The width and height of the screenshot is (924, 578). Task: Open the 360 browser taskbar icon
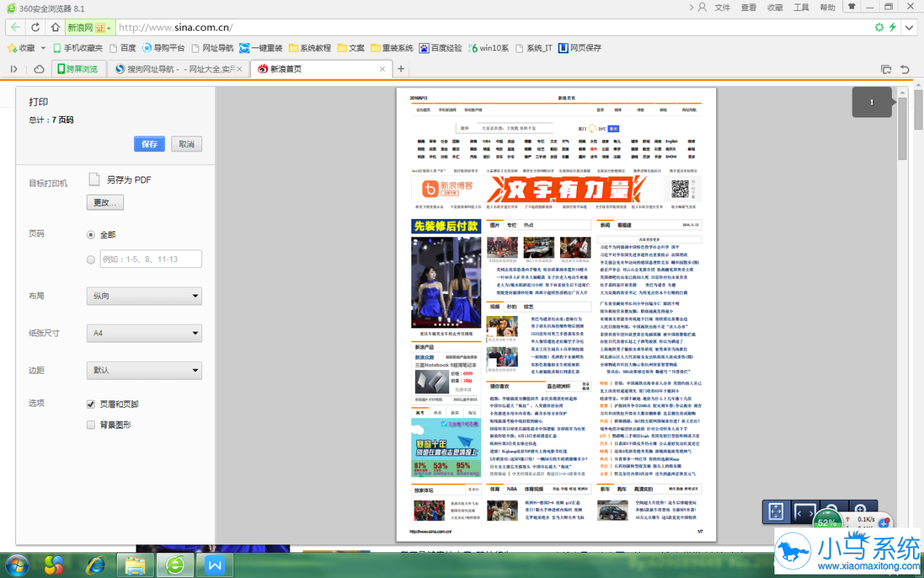coord(176,565)
